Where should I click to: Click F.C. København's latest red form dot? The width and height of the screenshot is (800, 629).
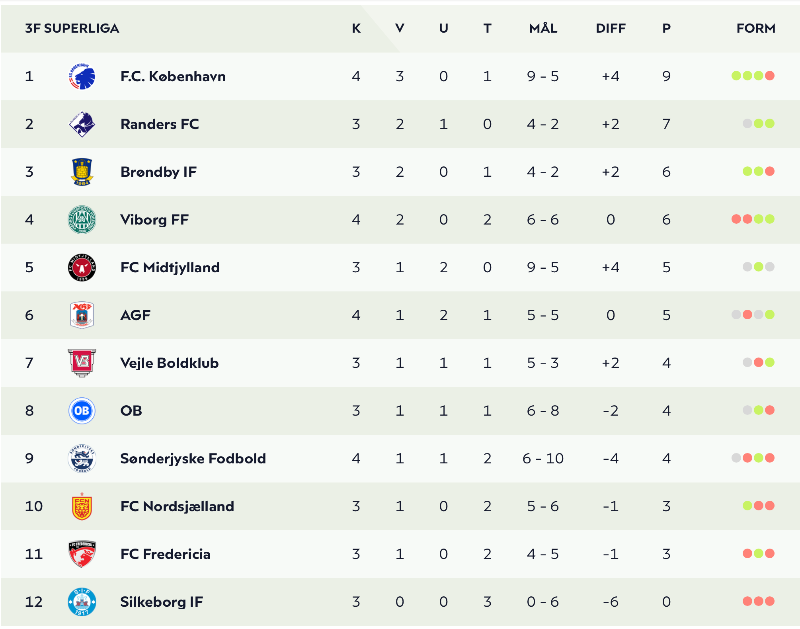pos(770,76)
